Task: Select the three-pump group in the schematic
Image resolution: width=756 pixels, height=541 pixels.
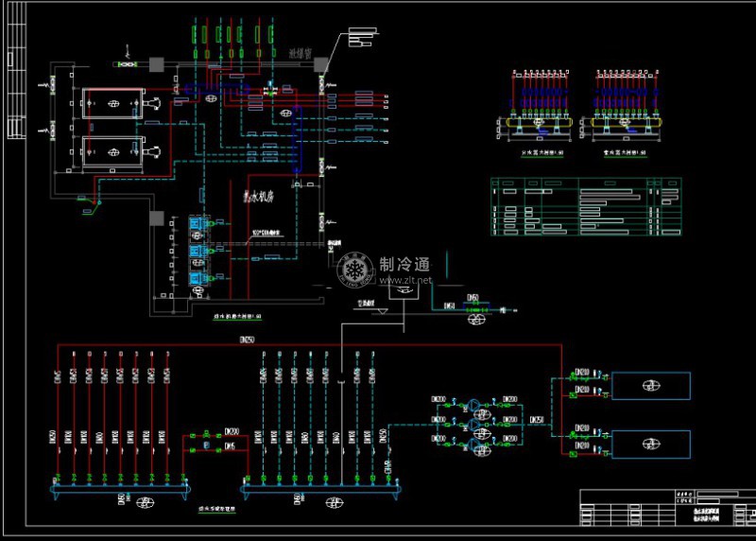Action: (x=474, y=422)
